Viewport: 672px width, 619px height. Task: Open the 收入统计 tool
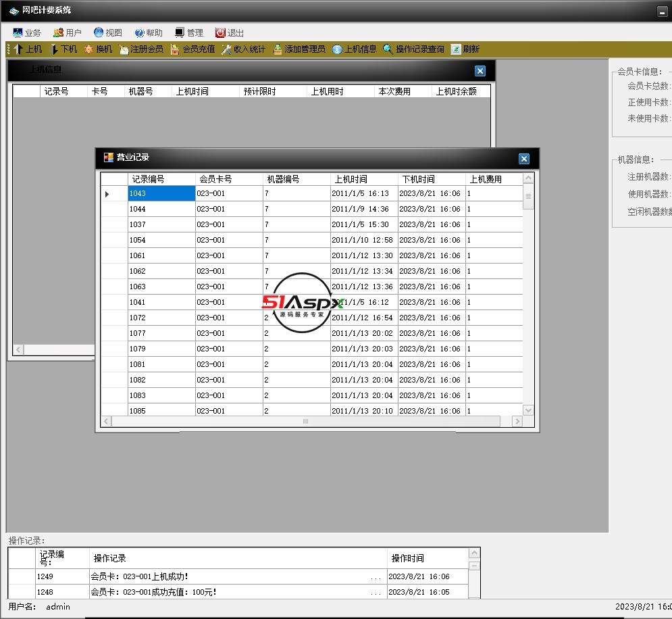[x=227, y=49]
